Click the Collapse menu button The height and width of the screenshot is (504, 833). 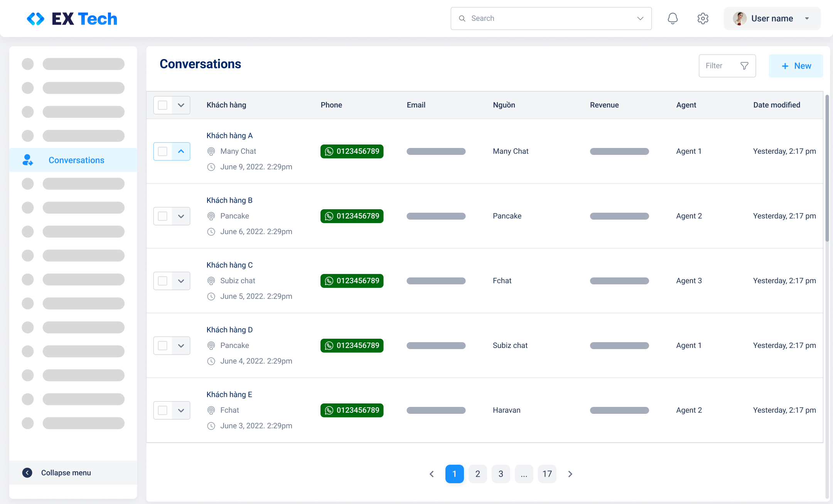(x=73, y=473)
